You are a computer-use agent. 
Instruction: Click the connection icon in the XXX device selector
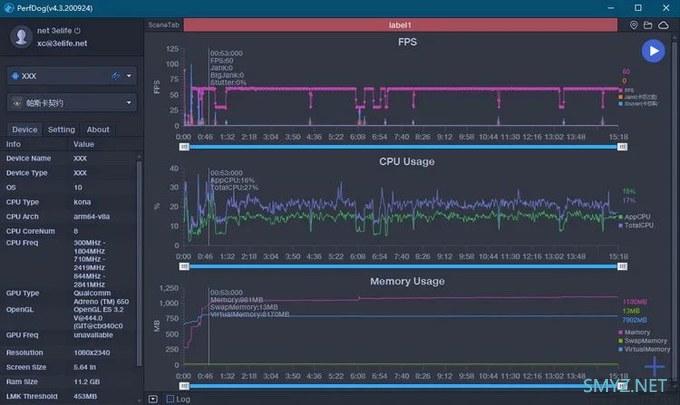pyautogui.click(x=115, y=76)
